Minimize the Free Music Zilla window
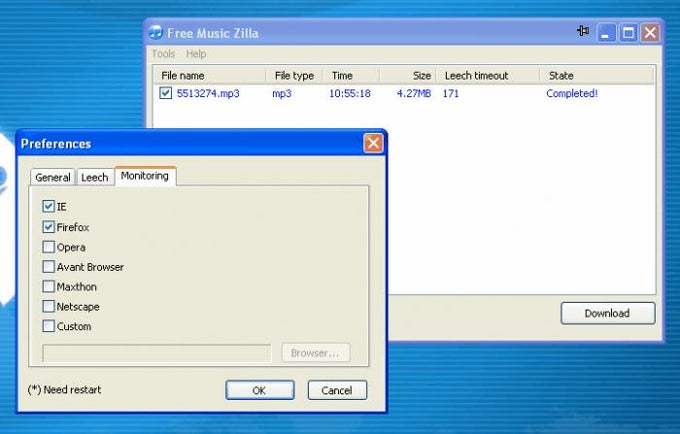 606,33
